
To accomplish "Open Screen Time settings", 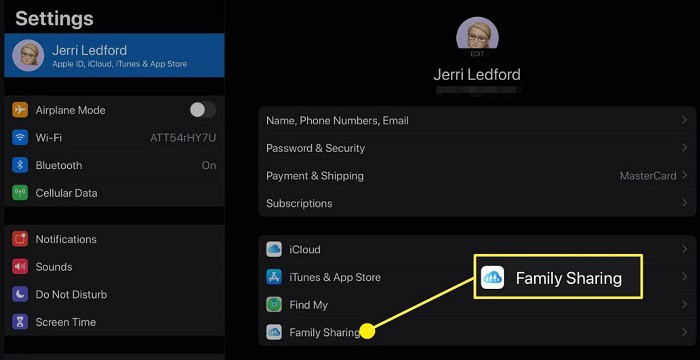I will [114, 322].
